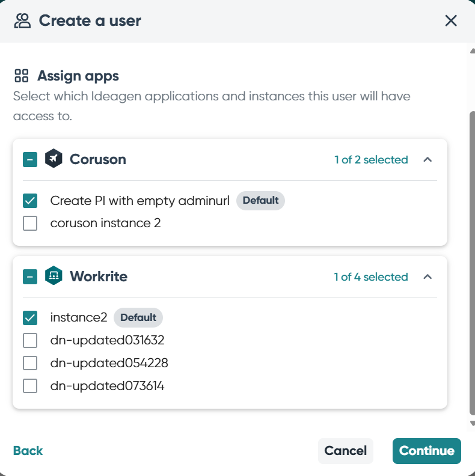475x476 pixels.
Task: Check the coruson instance 2 checkbox
Action: point(30,224)
